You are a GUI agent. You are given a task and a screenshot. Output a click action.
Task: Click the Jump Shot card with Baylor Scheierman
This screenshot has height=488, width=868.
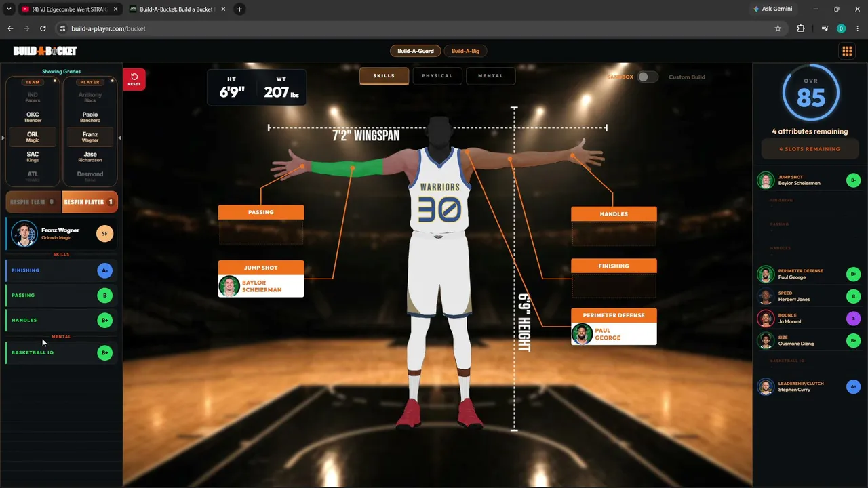point(261,279)
